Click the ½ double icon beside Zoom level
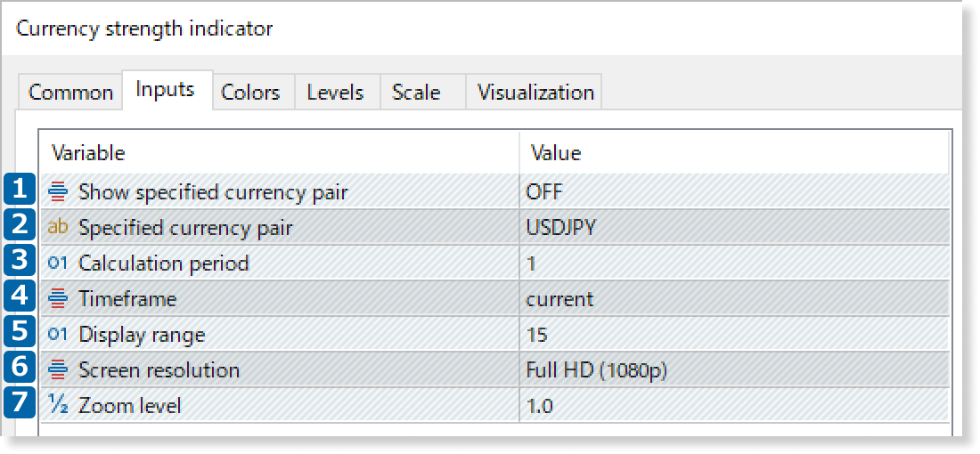This screenshot has width=980, height=454. tap(58, 406)
